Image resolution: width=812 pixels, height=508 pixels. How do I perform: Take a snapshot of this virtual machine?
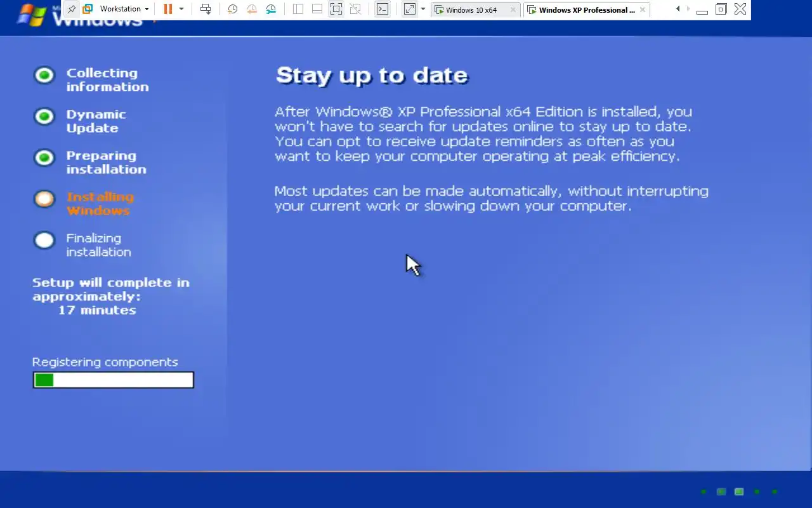pos(232,10)
